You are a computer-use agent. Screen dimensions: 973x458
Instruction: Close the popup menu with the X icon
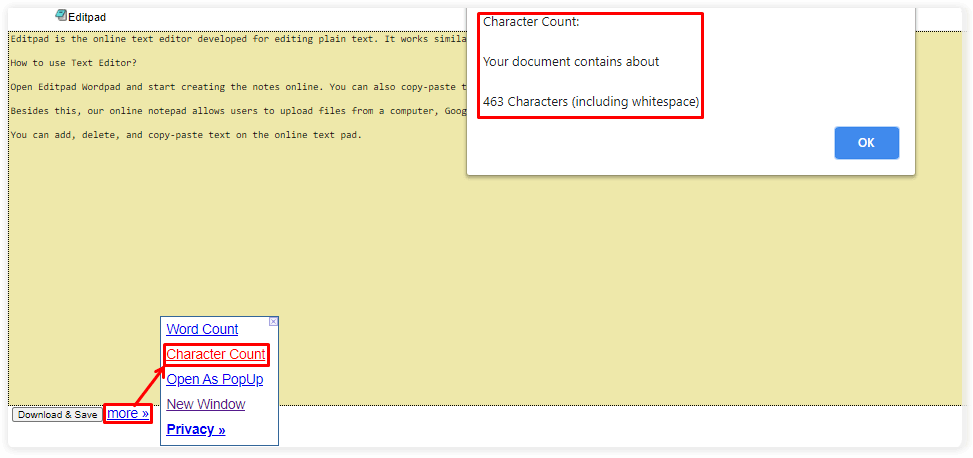[x=273, y=321]
